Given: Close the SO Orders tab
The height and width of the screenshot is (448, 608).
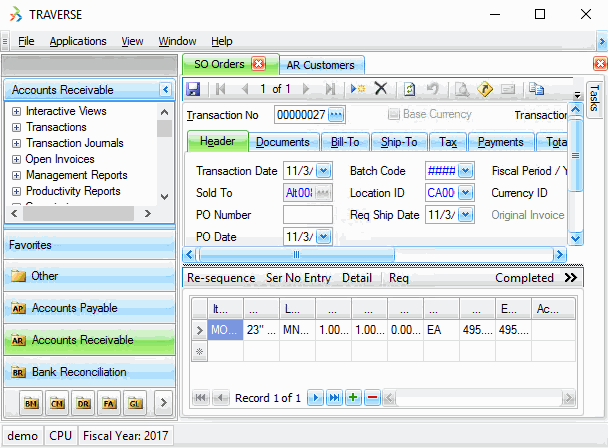Looking at the screenshot, I should click(258, 63).
